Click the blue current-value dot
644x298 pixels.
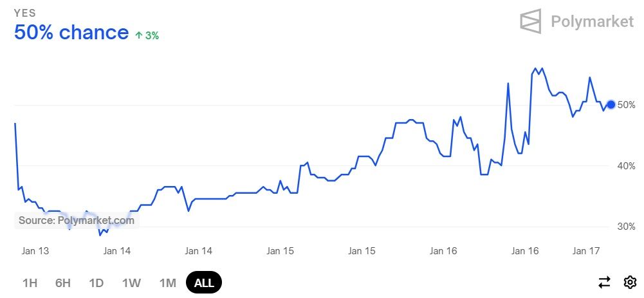[611, 104]
